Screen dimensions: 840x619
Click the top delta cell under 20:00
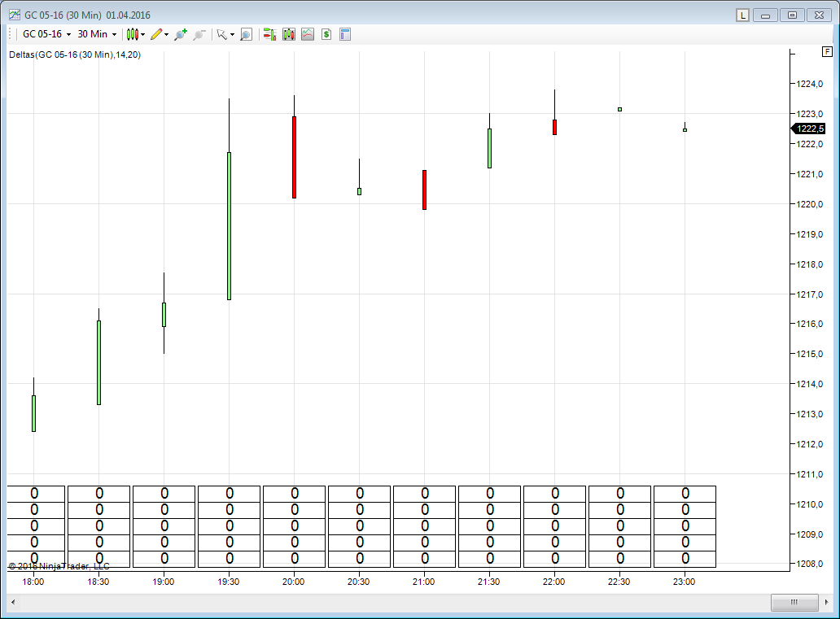pos(294,494)
